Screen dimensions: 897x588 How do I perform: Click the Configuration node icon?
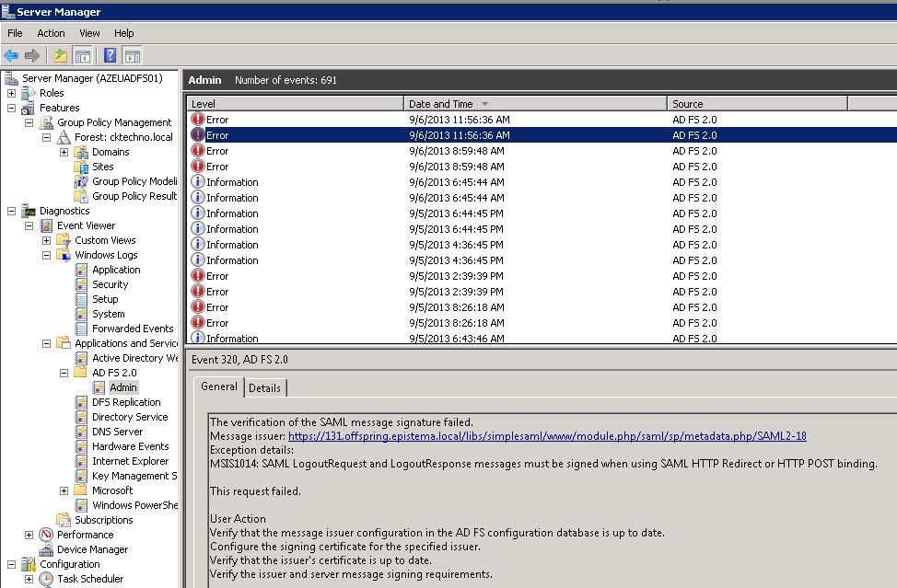[x=28, y=564]
